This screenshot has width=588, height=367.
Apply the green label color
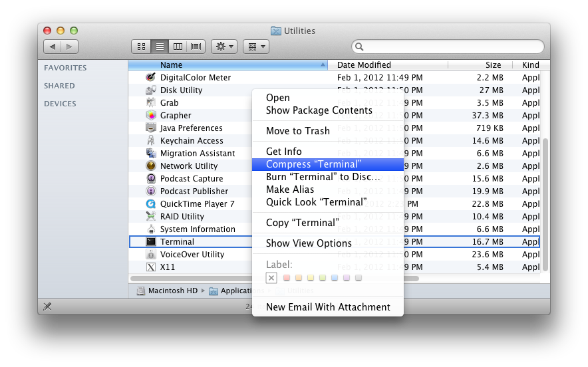[x=323, y=278]
